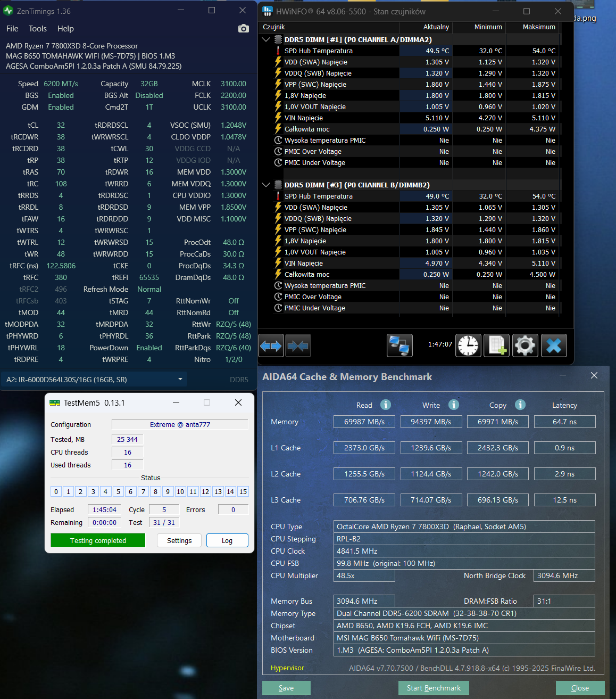The width and height of the screenshot is (616, 699).
Task: Click the HWiNFO app icon in title bar
Action: pos(268,11)
